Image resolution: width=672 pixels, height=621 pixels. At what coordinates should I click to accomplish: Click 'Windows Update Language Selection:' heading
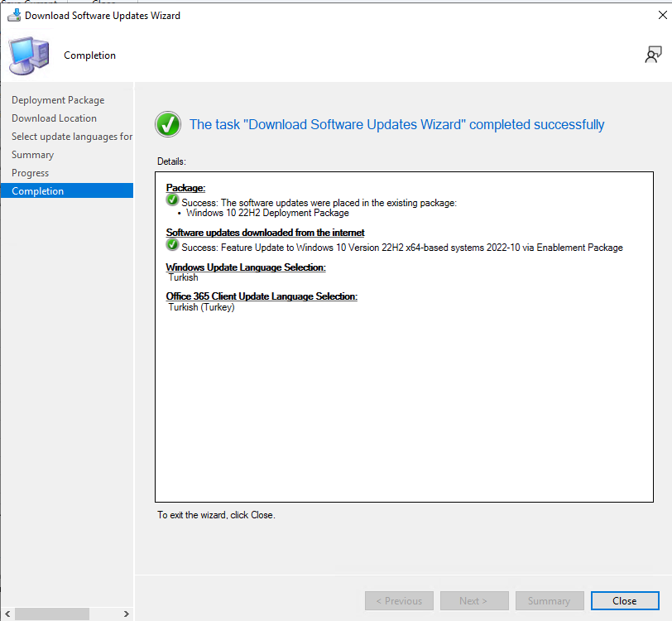246,267
